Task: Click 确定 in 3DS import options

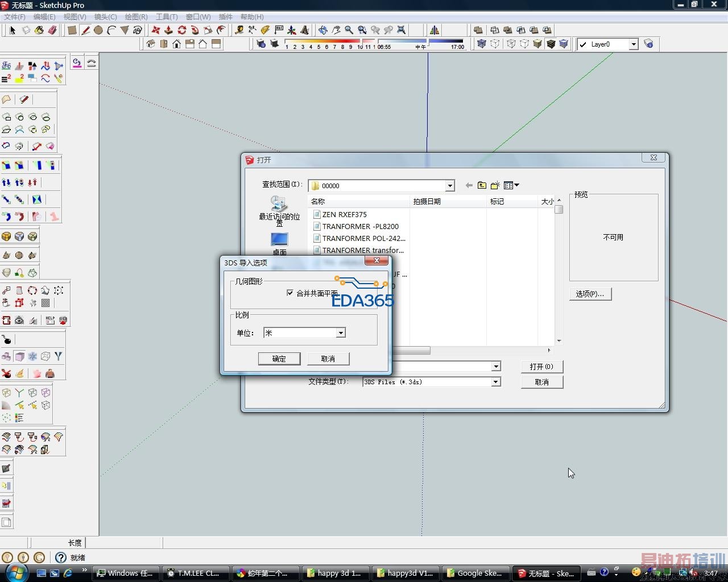Action: coord(279,359)
